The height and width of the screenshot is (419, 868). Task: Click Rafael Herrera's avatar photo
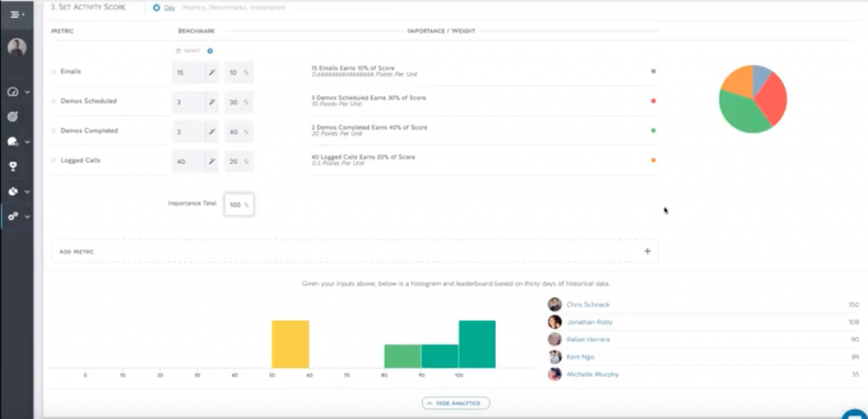pyautogui.click(x=554, y=339)
